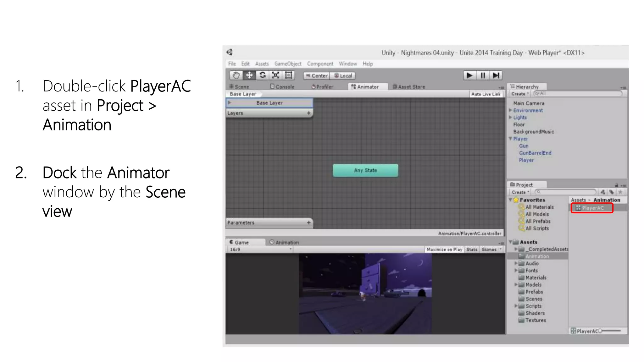Open the Hierarchy Create dropdown

(x=520, y=94)
